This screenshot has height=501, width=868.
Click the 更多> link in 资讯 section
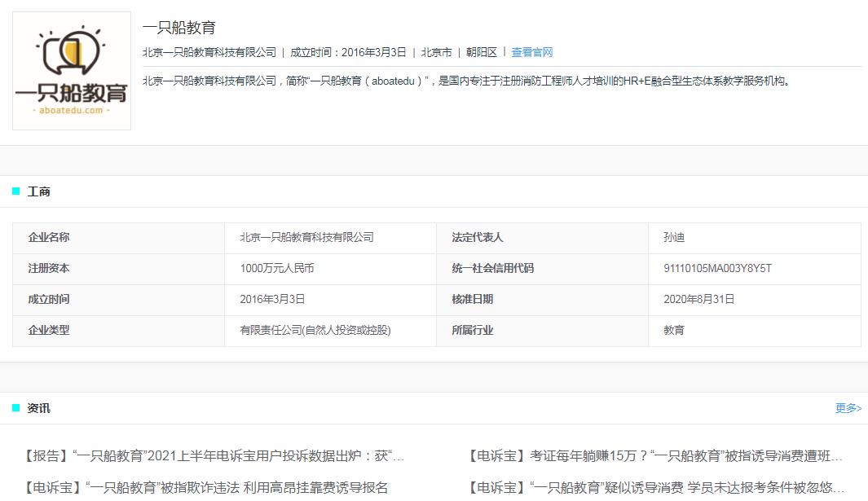pyautogui.click(x=847, y=407)
